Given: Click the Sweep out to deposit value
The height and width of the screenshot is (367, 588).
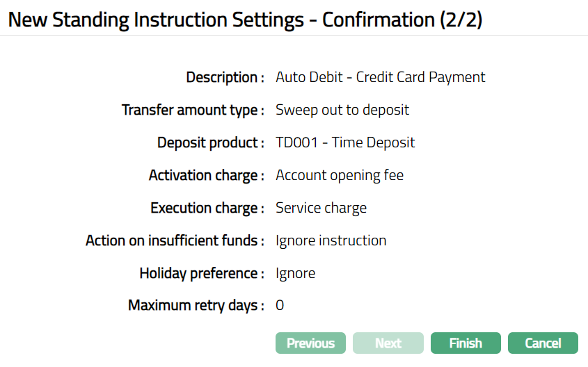Looking at the screenshot, I should pyautogui.click(x=342, y=110).
